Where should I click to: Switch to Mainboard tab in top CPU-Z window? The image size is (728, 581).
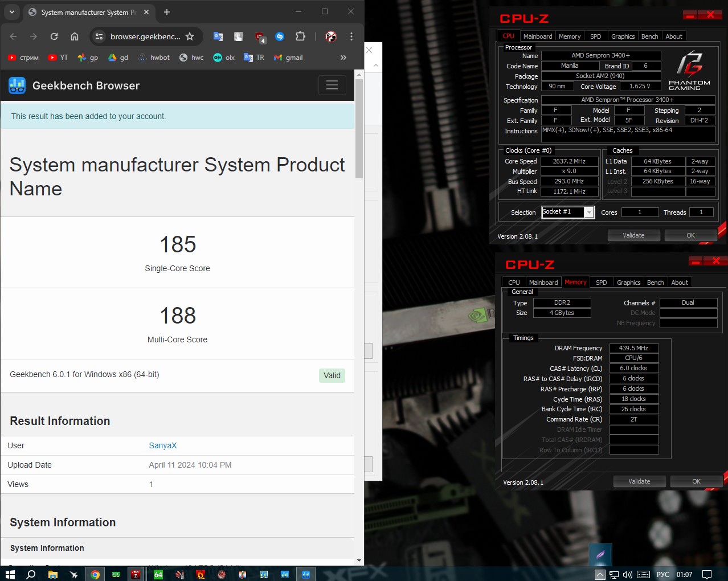click(x=538, y=36)
